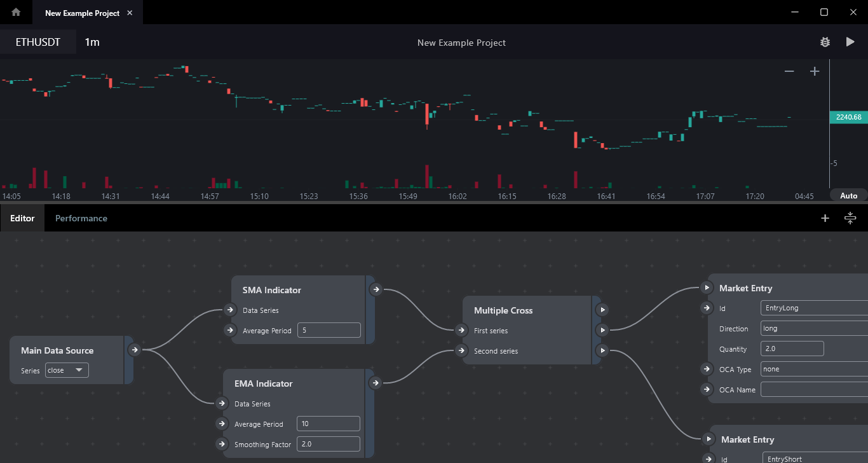Close the New Example Project tab
868x463 pixels.
130,13
